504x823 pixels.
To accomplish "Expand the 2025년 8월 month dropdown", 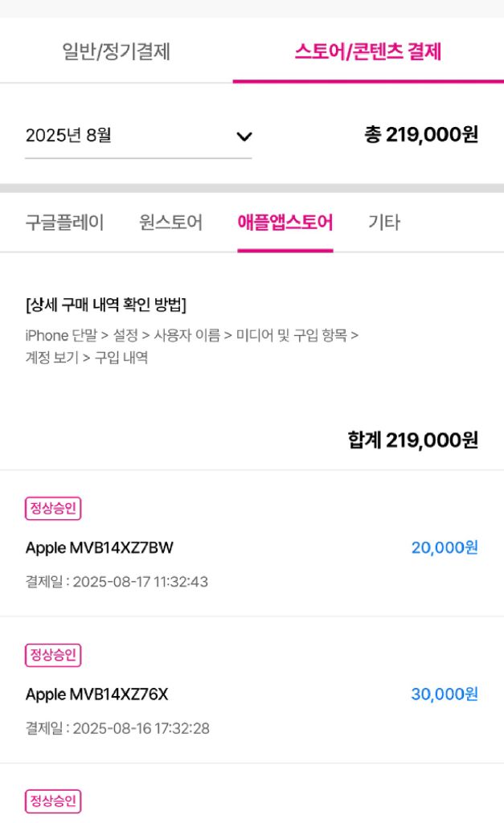I will coord(137,136).
